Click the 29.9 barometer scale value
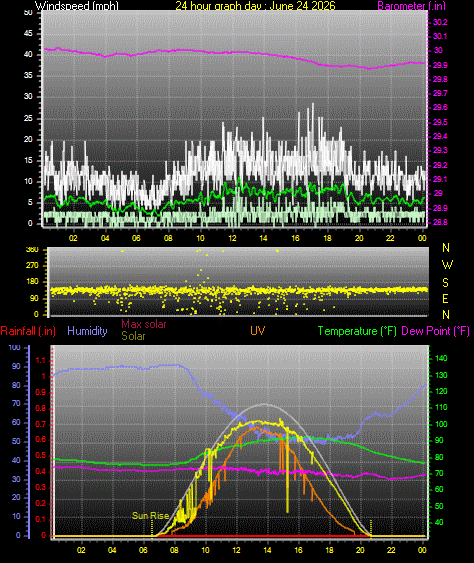 coord(440,65)
